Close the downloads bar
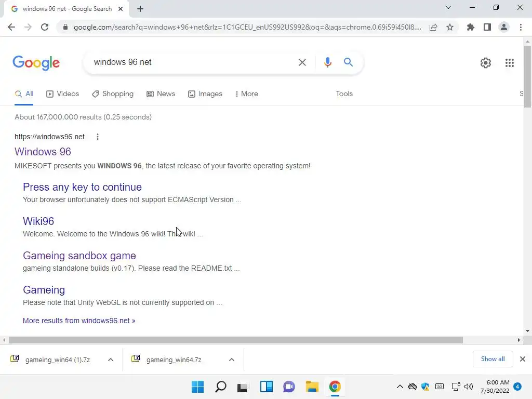532x399 pixels. point(523,359)
